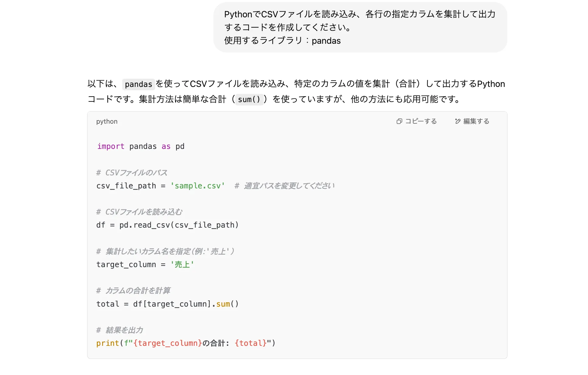Click the python language label on code block
Screen dimensions: 588x375
(107, 121)
